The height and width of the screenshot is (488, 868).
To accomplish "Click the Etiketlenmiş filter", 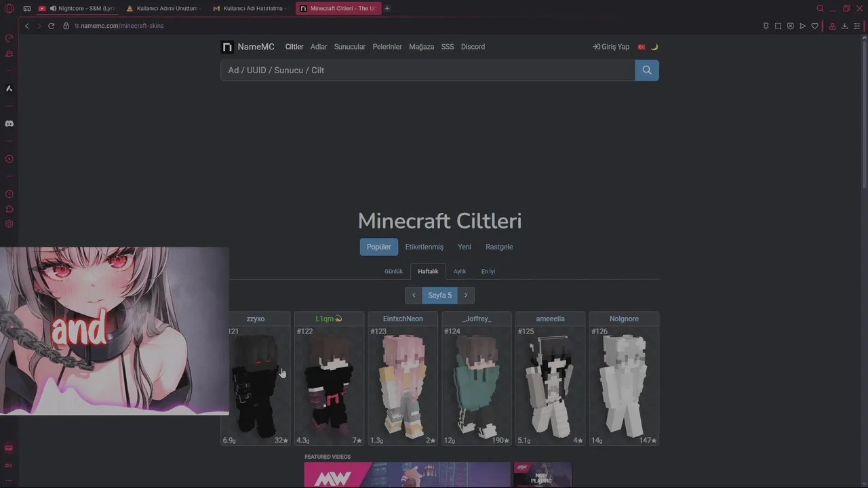I will pyautogui.click(x=425, y=247).
